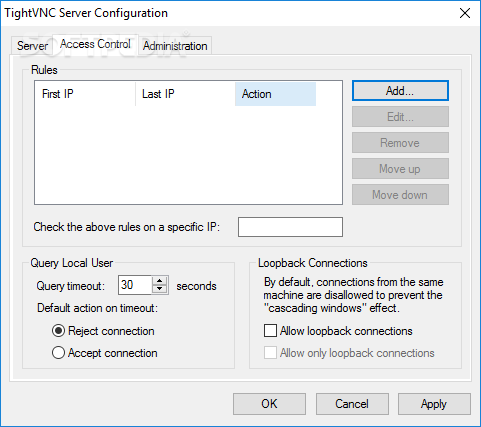The width and height of the screenshot is (481, 427).
Task: Click the Add... rule button
Action: pos(400,91)
